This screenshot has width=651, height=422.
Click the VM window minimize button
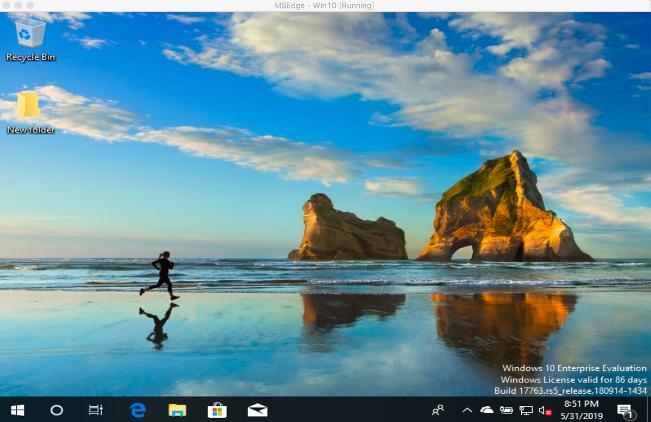tap(19, 5)
